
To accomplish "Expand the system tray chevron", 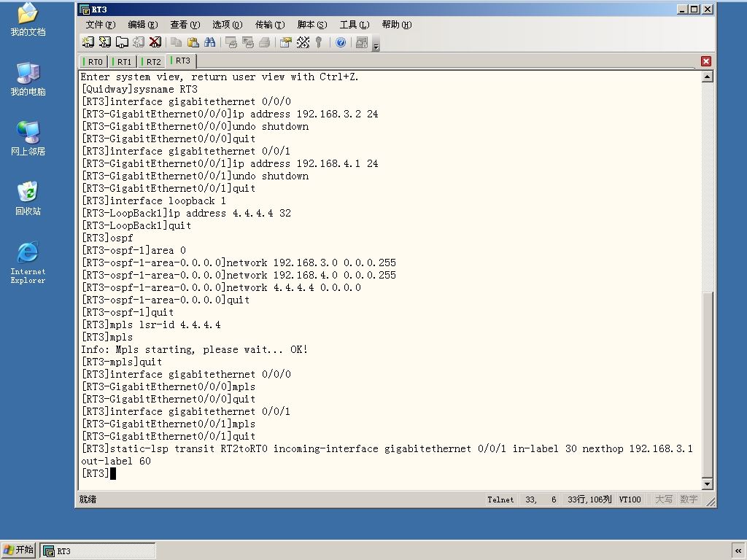I will [x=738, y=551].
